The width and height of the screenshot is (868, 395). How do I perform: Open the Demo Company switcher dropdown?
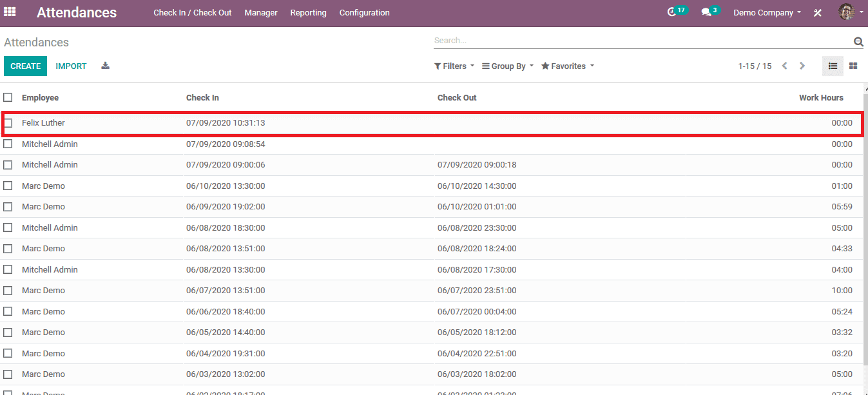coord(767,13)
